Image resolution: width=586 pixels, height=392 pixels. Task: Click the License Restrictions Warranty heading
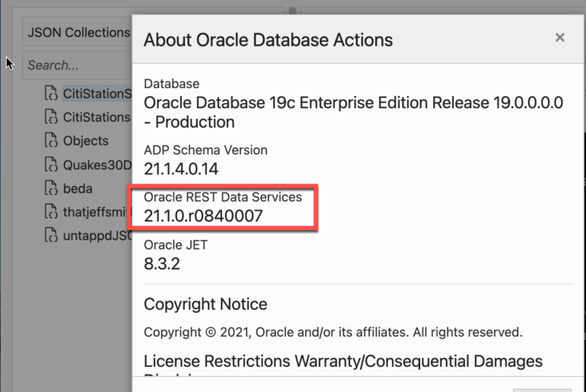[343, 362]
